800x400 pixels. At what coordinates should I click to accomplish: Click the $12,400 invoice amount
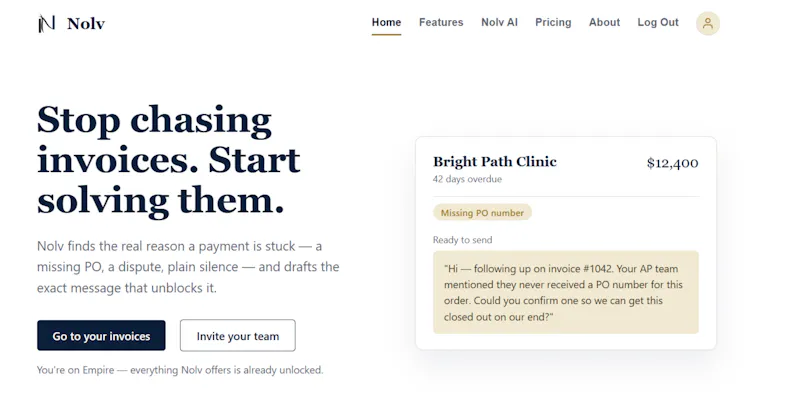[x=672, y=163]
